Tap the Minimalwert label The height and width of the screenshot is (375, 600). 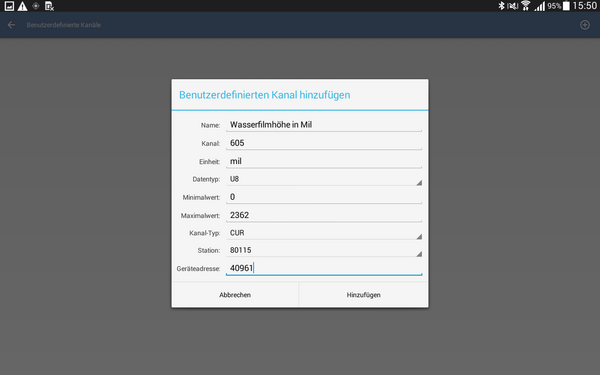pos(201,197)
